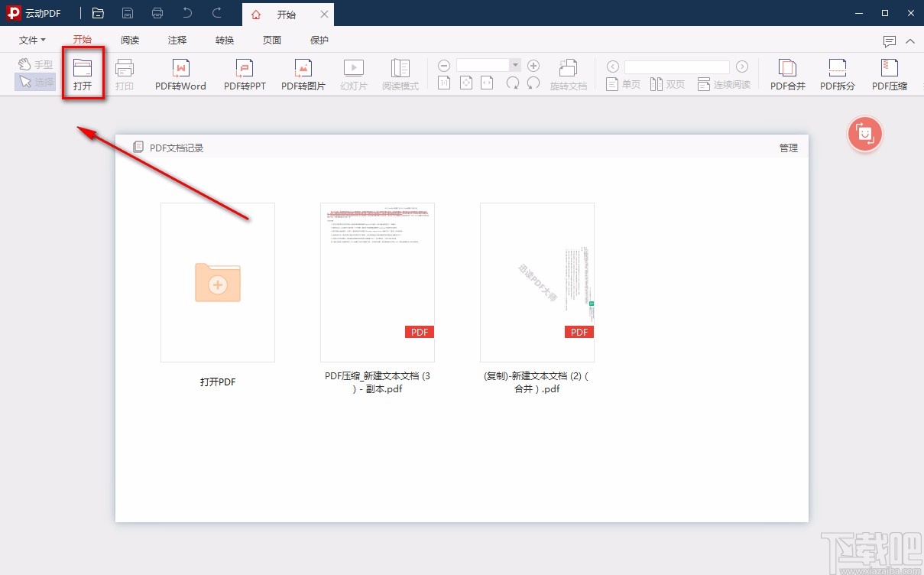
Task: Go to next page arrow
Action: 742,67
